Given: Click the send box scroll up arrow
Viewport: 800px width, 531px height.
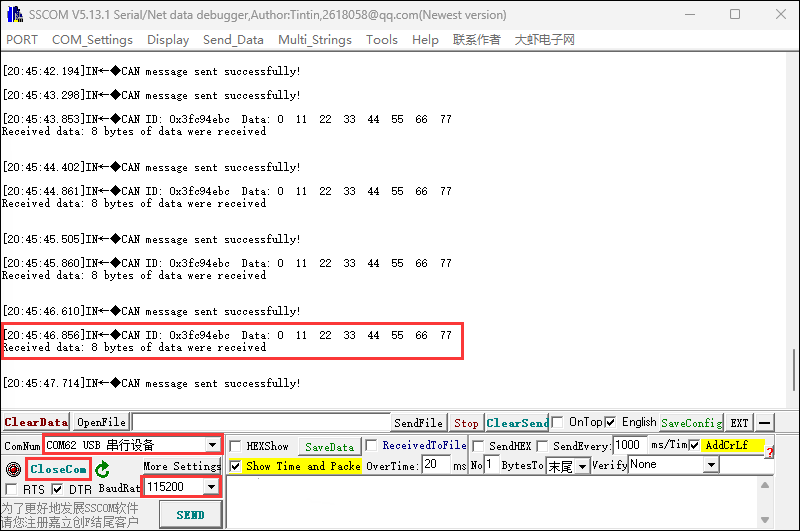Looking at the screenshot, I should [765, 485].
